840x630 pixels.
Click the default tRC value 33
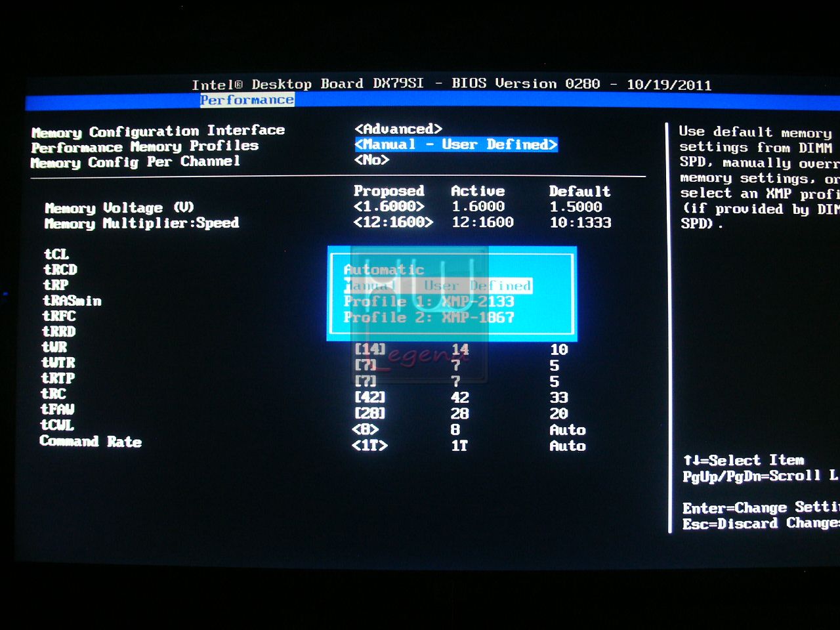click(559, 397)
